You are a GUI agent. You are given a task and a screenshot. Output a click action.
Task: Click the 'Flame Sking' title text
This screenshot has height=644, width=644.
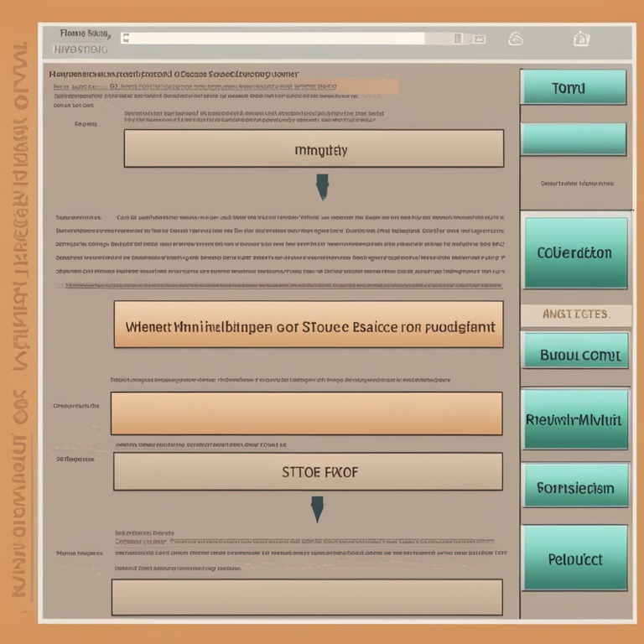point(85,34)
